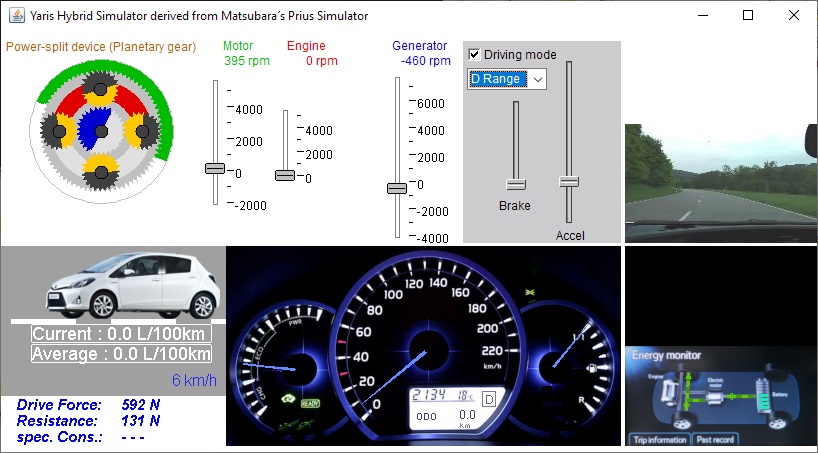Click the left planet gear
The width and height of the screenshot is (818, 453).
point(58,130)
